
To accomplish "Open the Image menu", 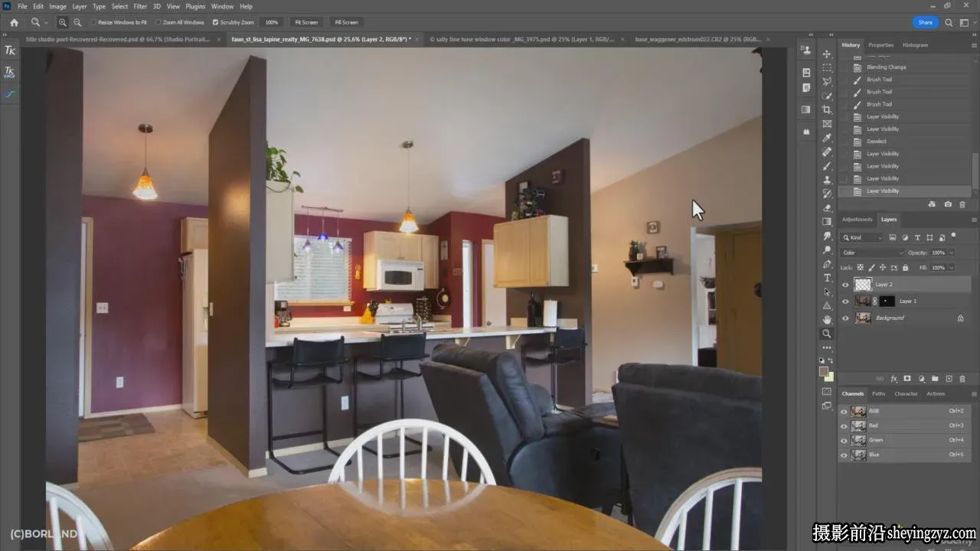I will click(x=58, y=6).
